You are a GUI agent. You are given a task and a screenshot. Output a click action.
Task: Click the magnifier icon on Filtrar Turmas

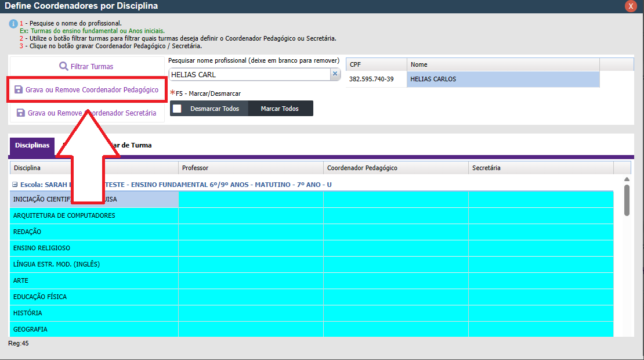[64, 66]
